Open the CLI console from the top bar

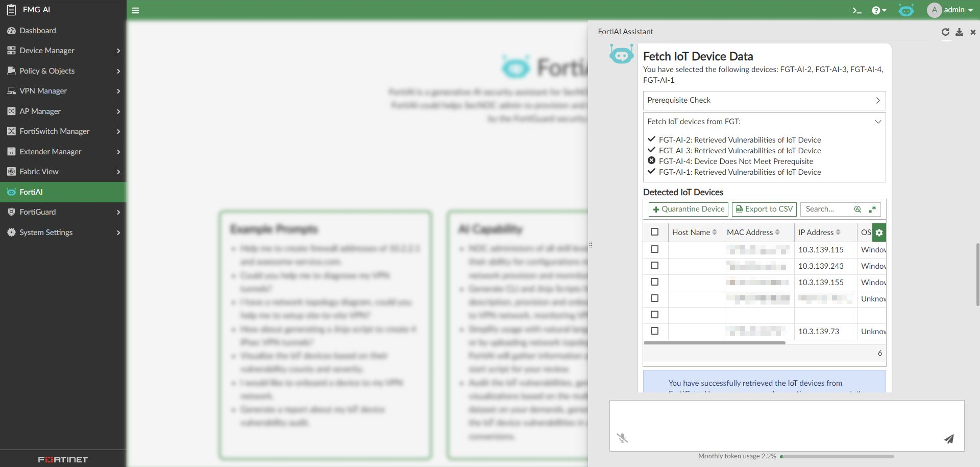(x=857, y=10)
